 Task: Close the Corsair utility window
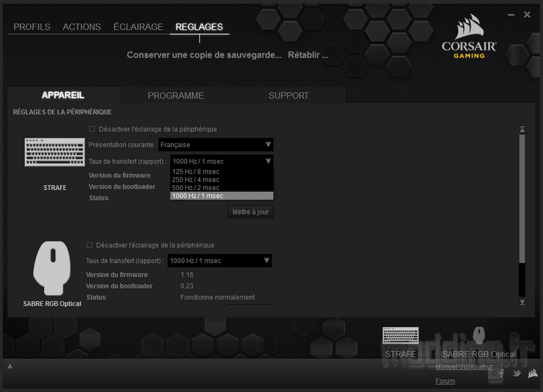(x=527, y=14)
